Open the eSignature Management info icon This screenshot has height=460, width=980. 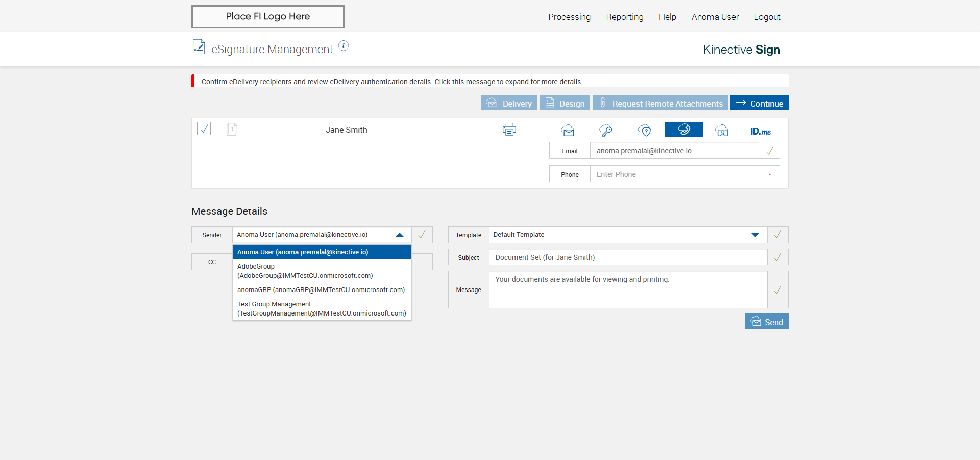pyautogui.click(x=344, y=46)
